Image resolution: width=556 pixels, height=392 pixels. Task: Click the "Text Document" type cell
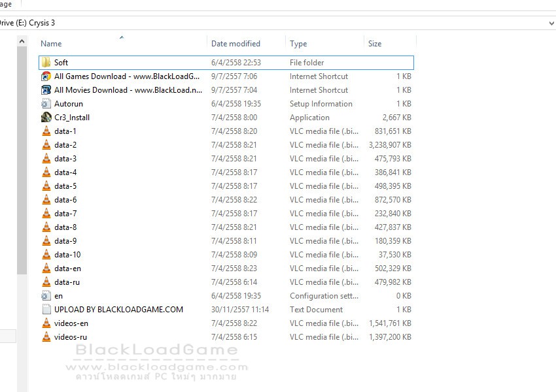[316, 310]
